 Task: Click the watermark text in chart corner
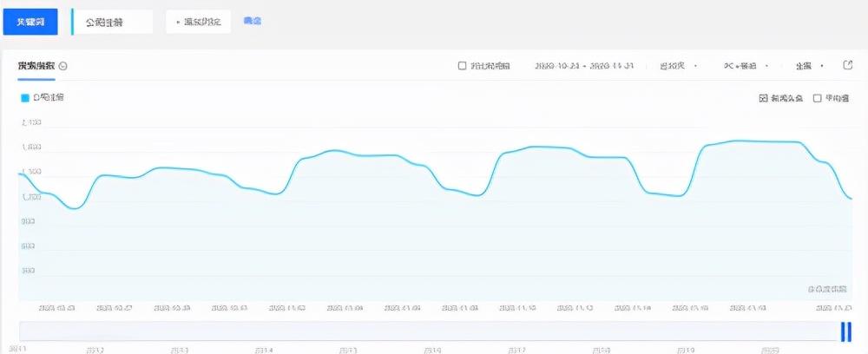(x=827, y=289)
